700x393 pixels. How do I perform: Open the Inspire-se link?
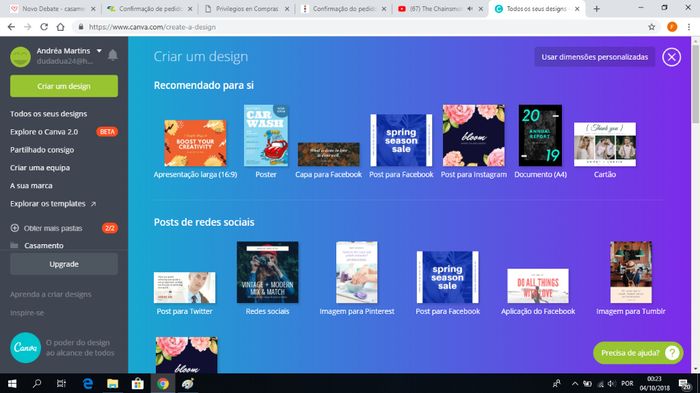point(27,313)
